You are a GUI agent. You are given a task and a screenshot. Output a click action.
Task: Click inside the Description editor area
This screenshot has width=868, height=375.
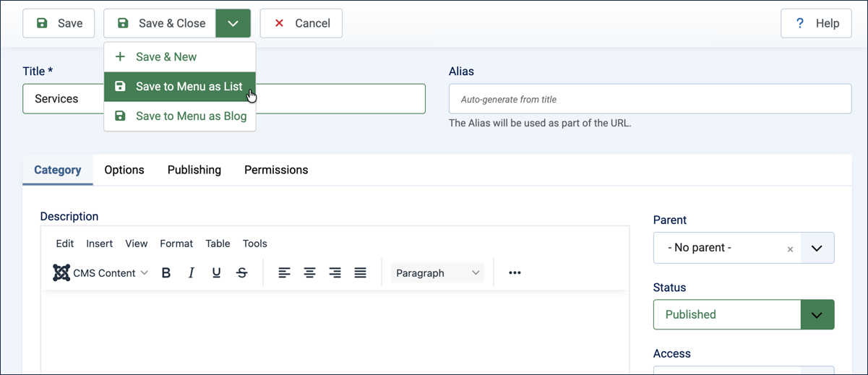pos(335,332)
